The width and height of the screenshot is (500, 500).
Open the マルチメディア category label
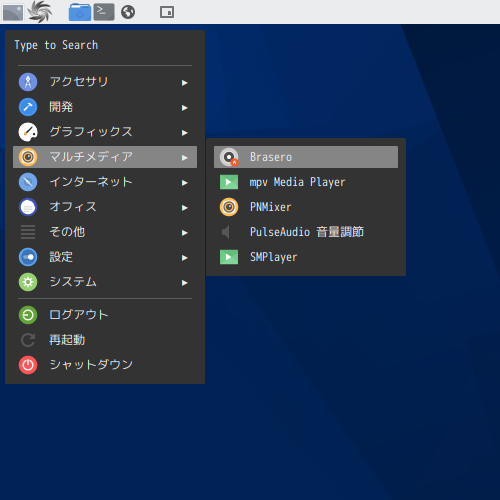(x=91, y=157)
